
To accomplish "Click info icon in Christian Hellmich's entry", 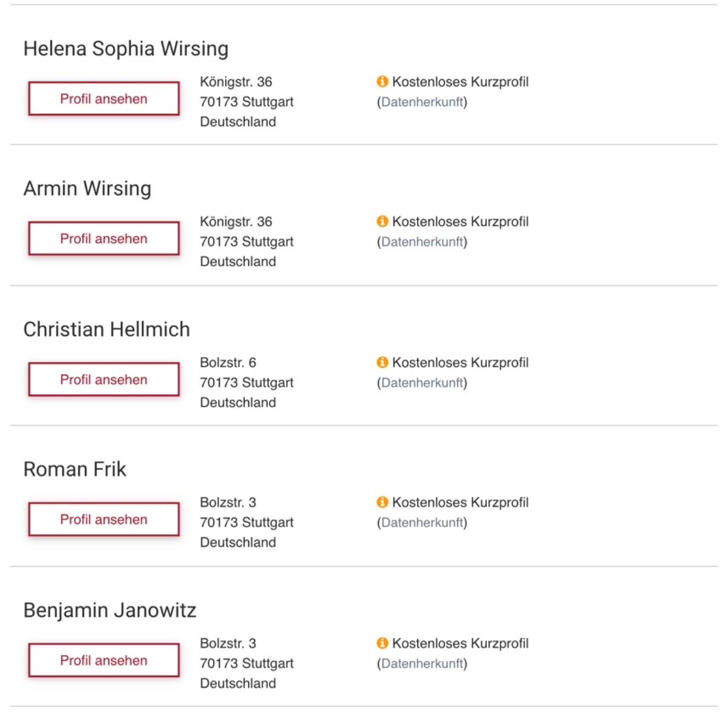I will (x=382, y=362).
